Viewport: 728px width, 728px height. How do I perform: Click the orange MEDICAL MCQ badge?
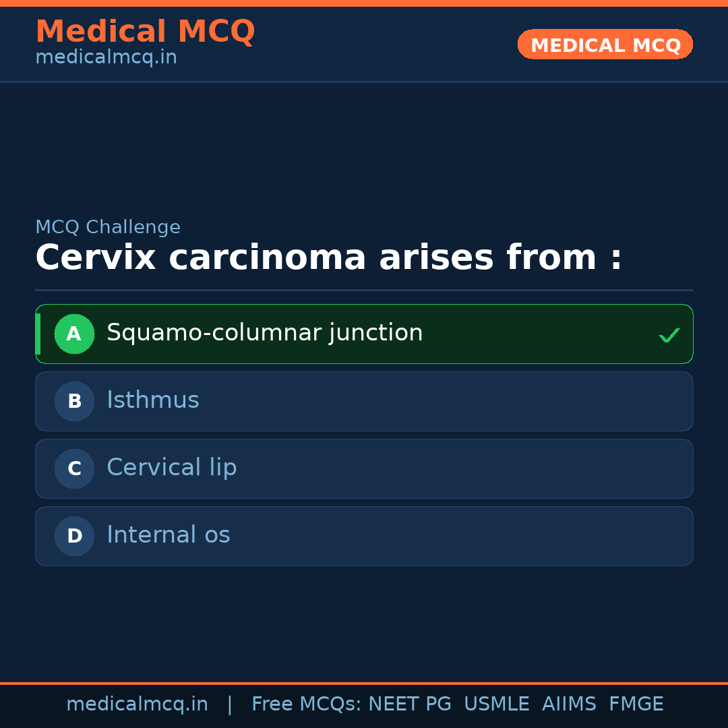tap(605, 44)
